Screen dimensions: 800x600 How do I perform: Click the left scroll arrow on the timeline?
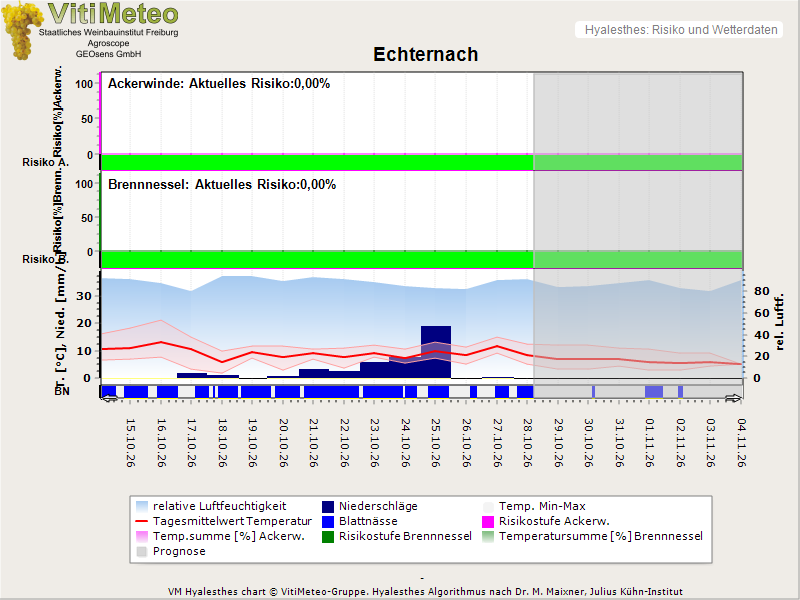tap(109, 398)
